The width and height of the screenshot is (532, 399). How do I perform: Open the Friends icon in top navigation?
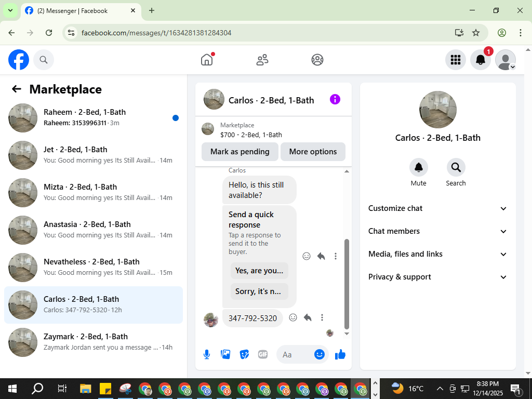coord(262,60)
